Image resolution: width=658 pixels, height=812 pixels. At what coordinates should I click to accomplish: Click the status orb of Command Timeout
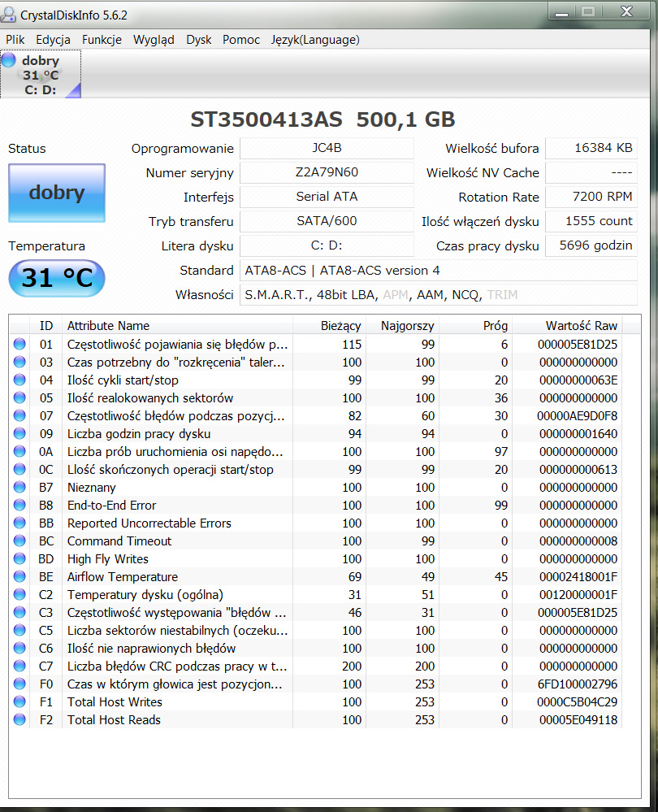coord(19,541)
